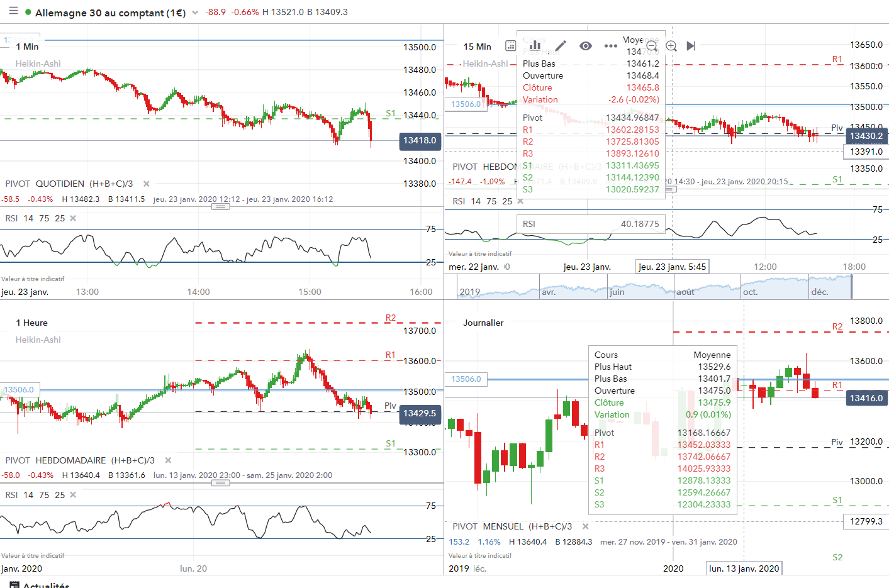Open the hamburger menu at top left
Screen dimensions: 889x588
13,12
